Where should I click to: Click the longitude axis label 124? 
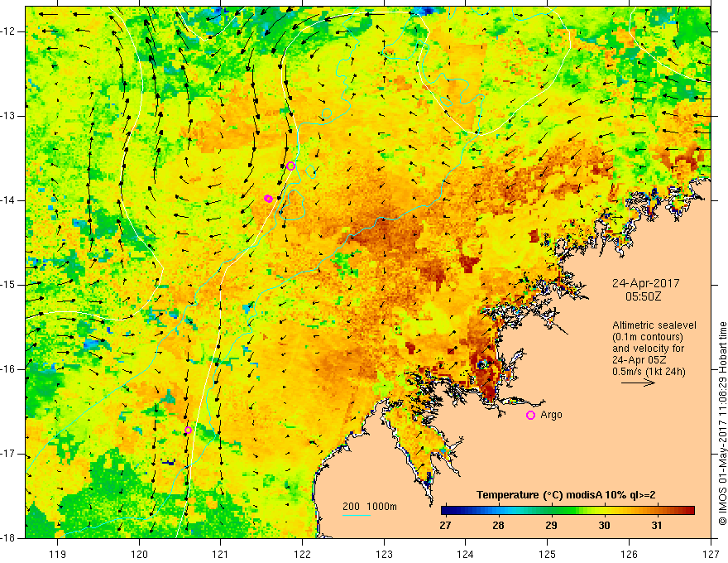point(466,554)
